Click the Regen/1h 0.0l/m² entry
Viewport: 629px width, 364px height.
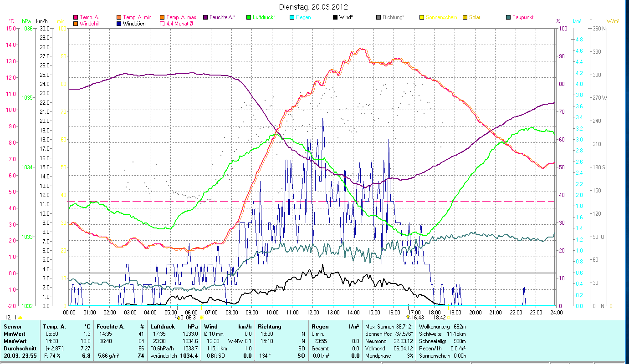click(x=442, y=348)
